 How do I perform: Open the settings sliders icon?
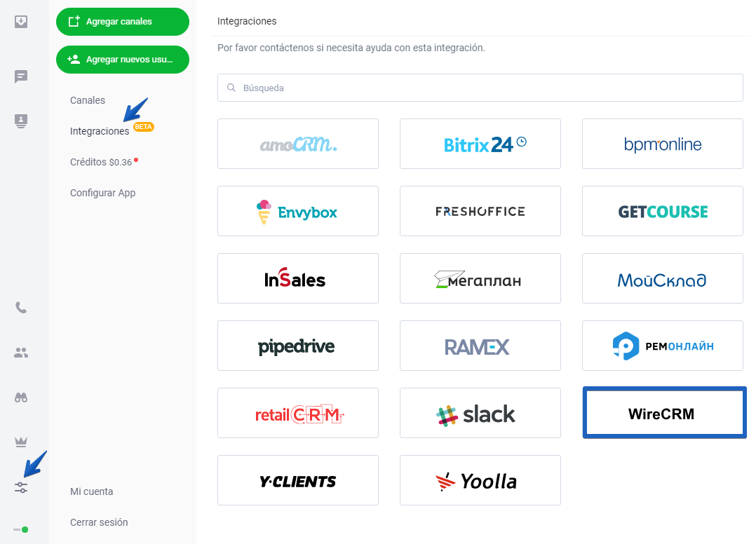[21, 488]
